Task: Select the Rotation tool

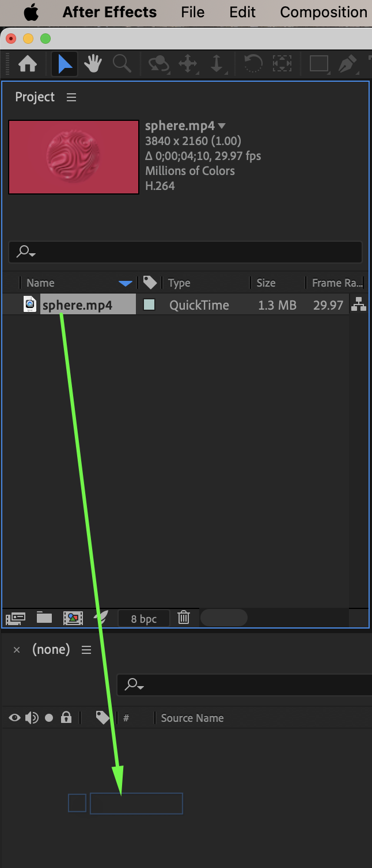Action: coord(253,64)
